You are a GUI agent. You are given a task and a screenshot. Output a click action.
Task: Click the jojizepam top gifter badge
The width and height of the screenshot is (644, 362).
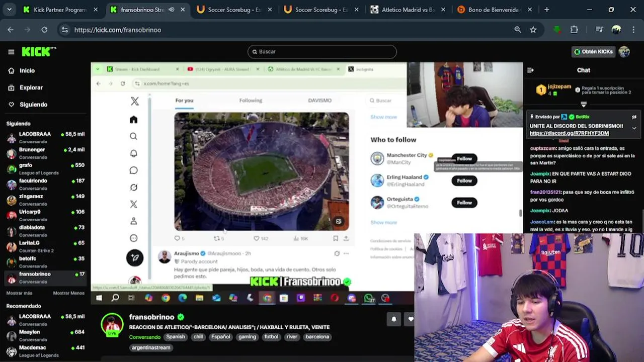click(540, 90)
